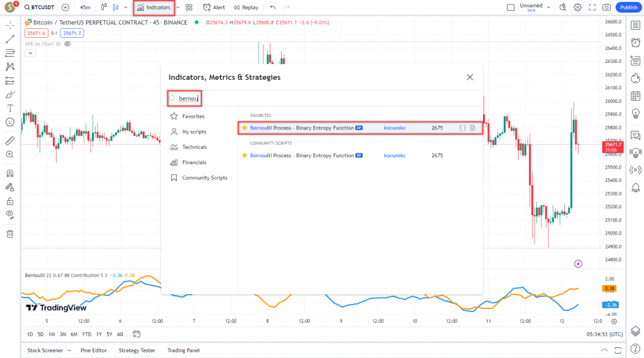Open the Pine Editor tab
The height and width of the screenshot is (358, 644).
tap(94, 350)
